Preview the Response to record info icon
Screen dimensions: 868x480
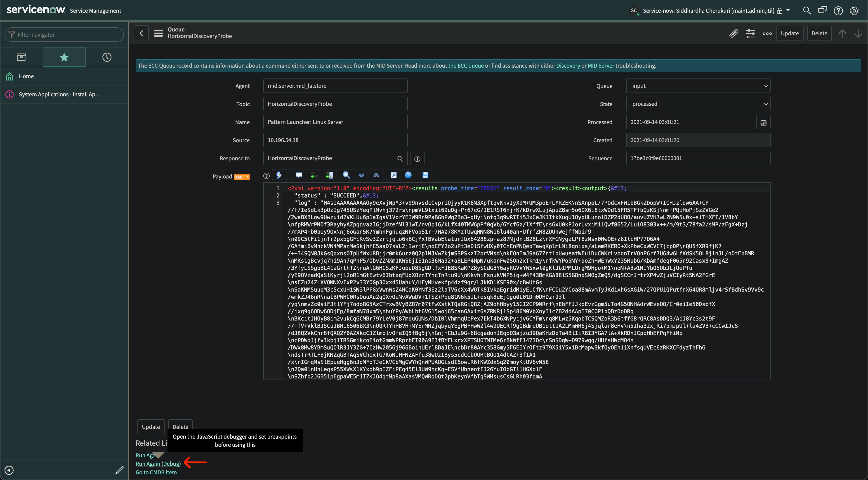click(x=417, y=158)
